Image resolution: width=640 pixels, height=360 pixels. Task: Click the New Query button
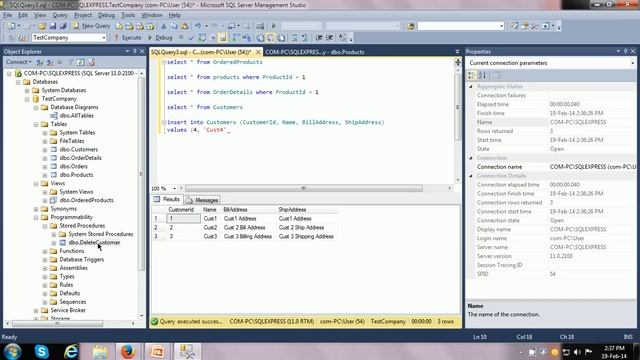92,26
